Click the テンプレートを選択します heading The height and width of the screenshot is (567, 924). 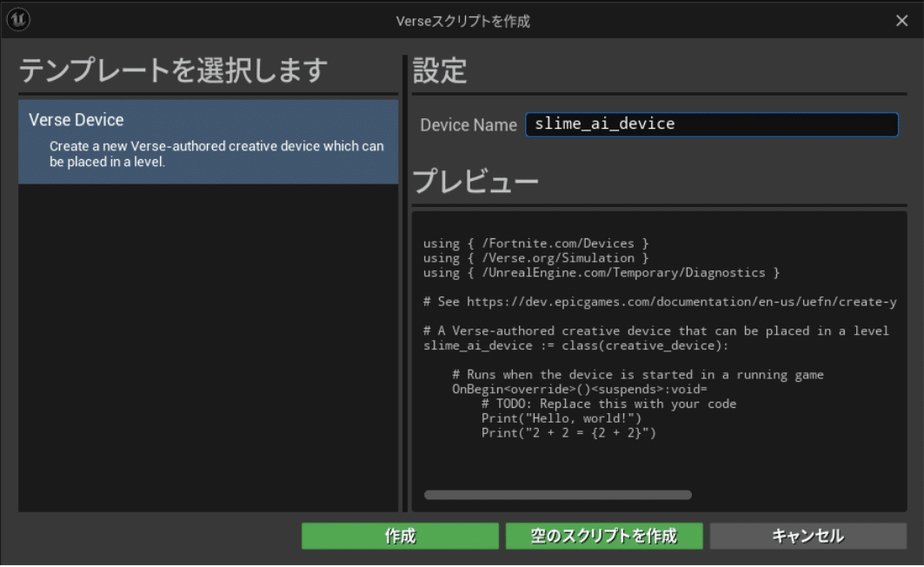click(173, 70)
